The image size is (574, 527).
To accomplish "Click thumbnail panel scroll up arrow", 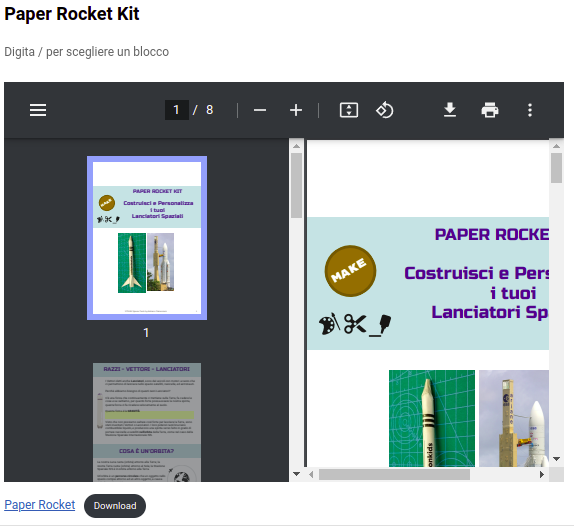I will (297, 146).
